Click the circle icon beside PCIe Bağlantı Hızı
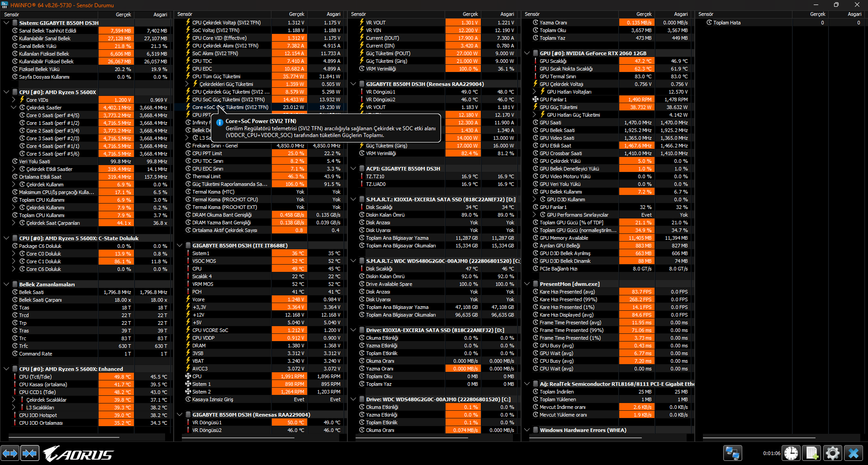This screenshot has width=868, height=465. pos(536,269)
